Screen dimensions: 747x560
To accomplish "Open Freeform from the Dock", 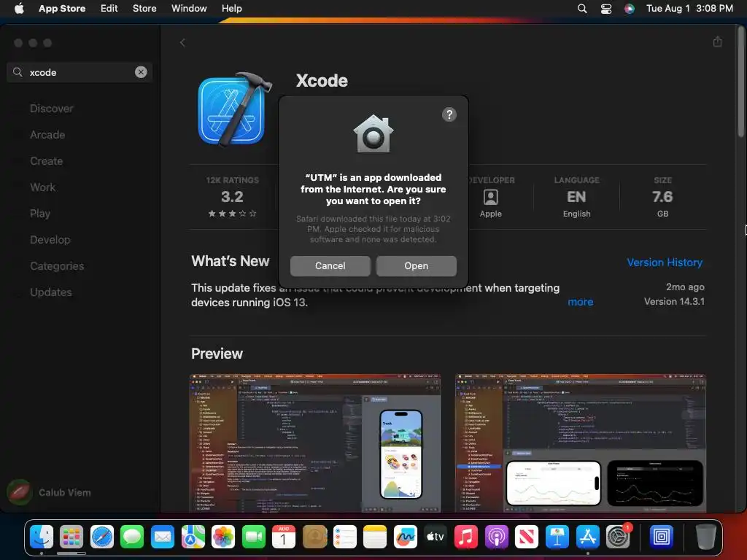I will click(406, 537).
